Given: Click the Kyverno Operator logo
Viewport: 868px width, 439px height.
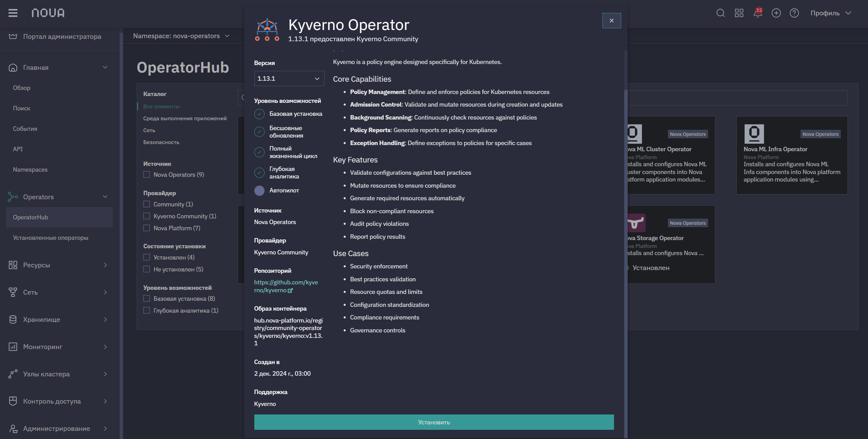Looking at the screenshot, I should coord(267,30).
